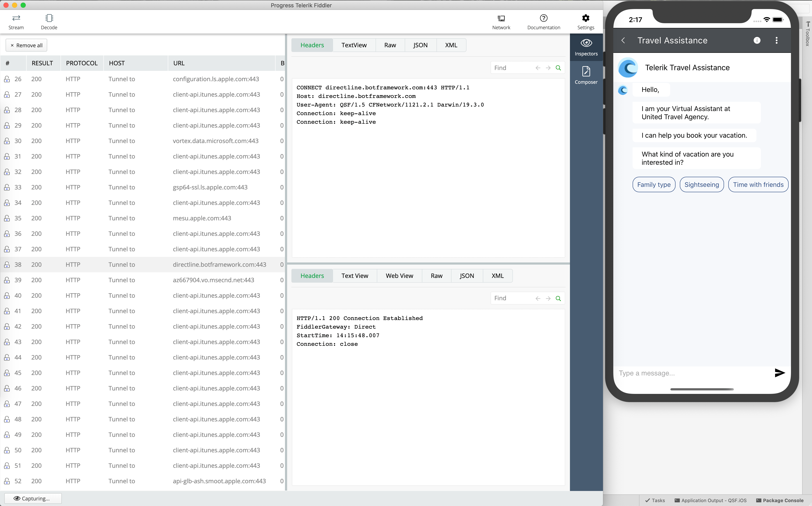Click the lock icon on session 38
This screenshot has width=812, height=506.
(x=7, y=265)
